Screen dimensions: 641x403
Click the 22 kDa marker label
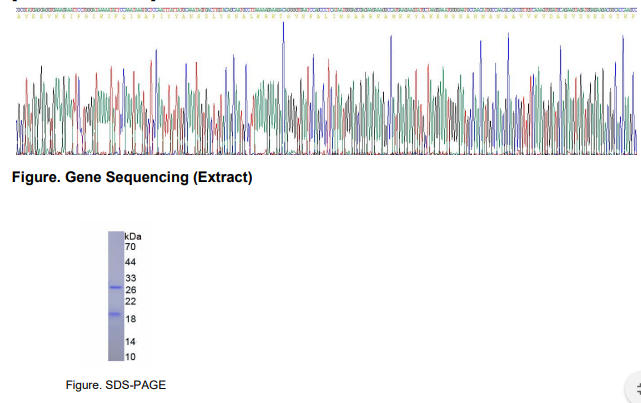(x=130, y=302)
